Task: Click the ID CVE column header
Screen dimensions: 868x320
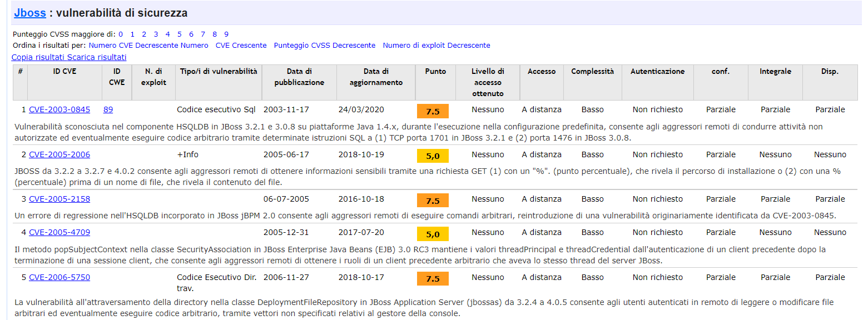Action: pyautogui.click(x=65, y=71)
